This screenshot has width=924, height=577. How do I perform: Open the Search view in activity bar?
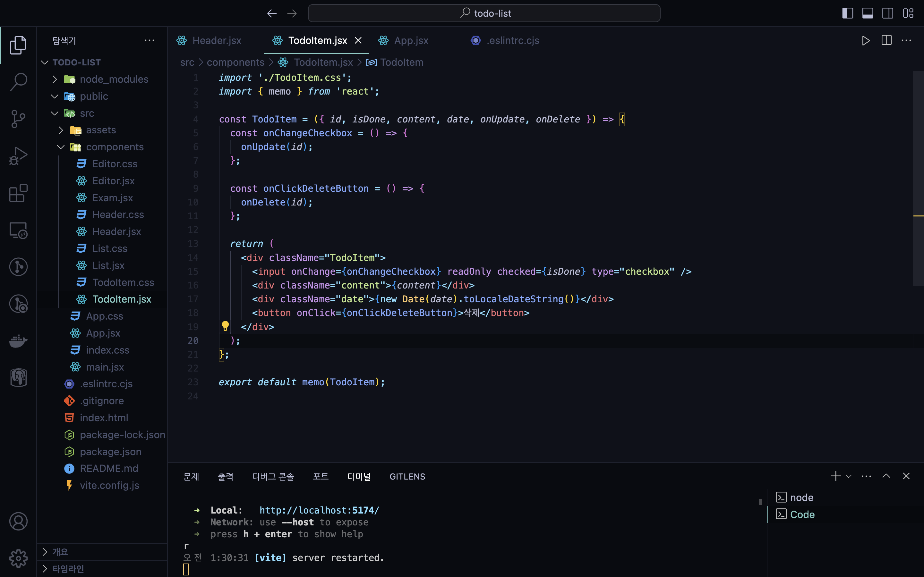[x=18, y=81]
